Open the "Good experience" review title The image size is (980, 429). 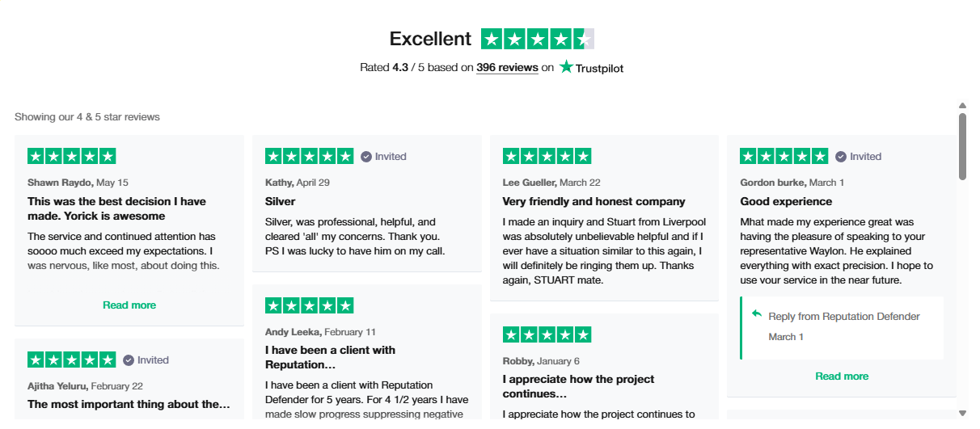[x=786, y=202]
